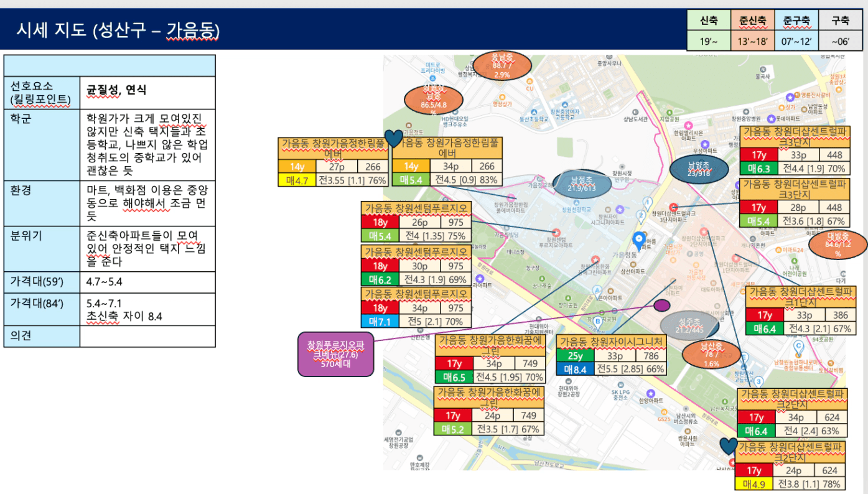The height and width of the screenshot is (494, 868).
Task: Click the blue heart beside the 가음정한림풀에버 cards
Action: (394, 138)
